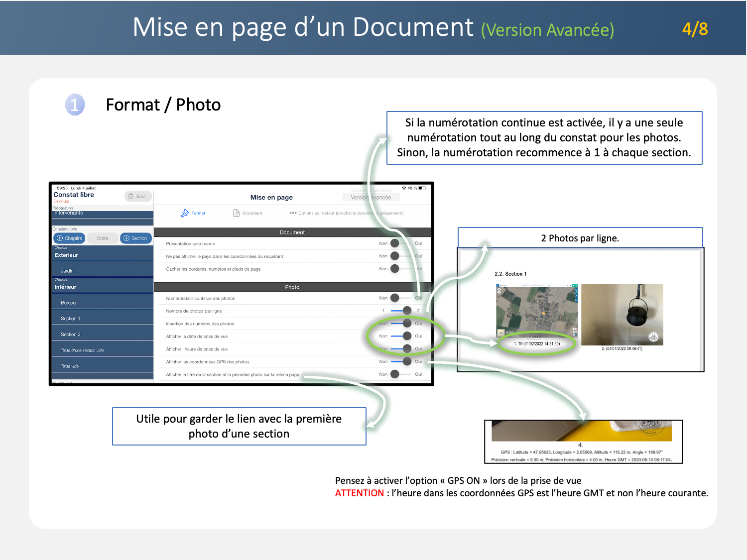Image resolution: width=747 pixels, height=560 pixels.
Task: Click the plus icon on Section
Action: (126, 238)
